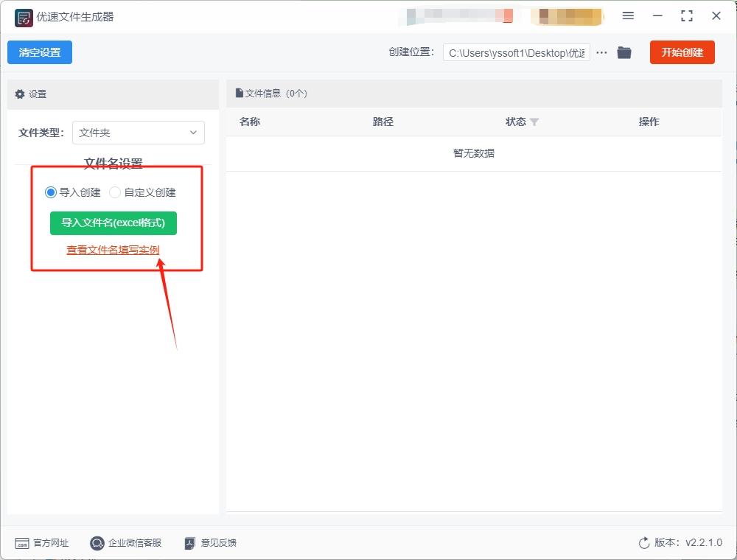
Task: Open the 文件类型 dropdown showing 文件夹
Action: tap(139, 133)
